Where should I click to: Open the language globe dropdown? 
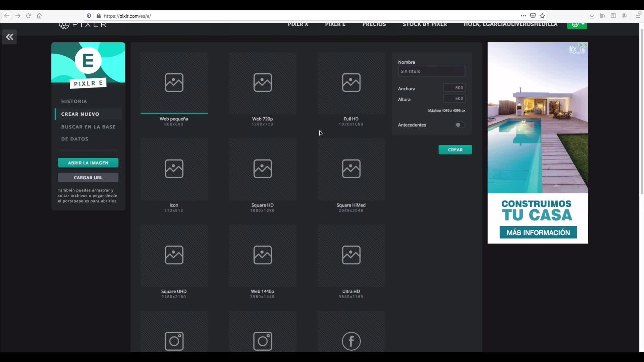tap(577, 24)
